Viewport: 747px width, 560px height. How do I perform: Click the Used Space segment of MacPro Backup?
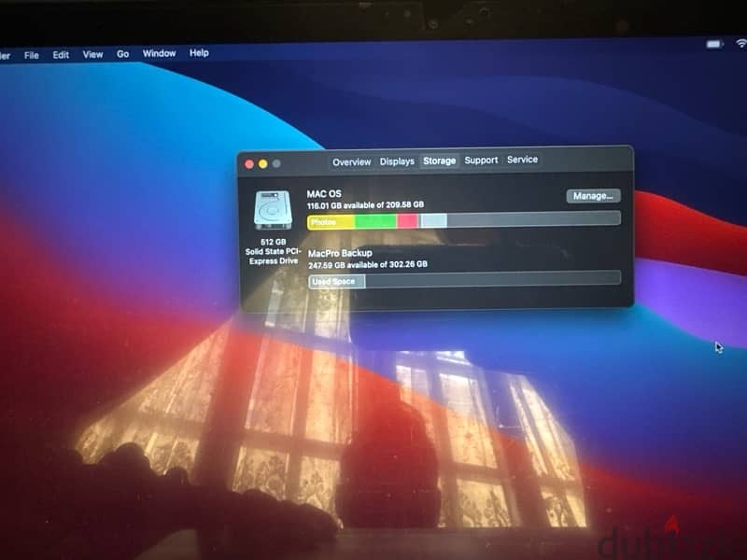[337, 282]
